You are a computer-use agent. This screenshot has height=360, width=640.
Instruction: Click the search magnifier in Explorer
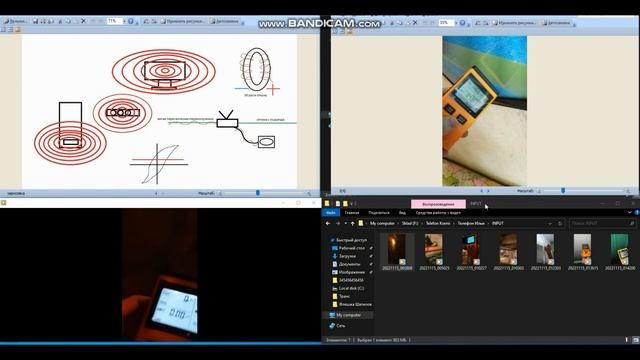pos(632,224)
